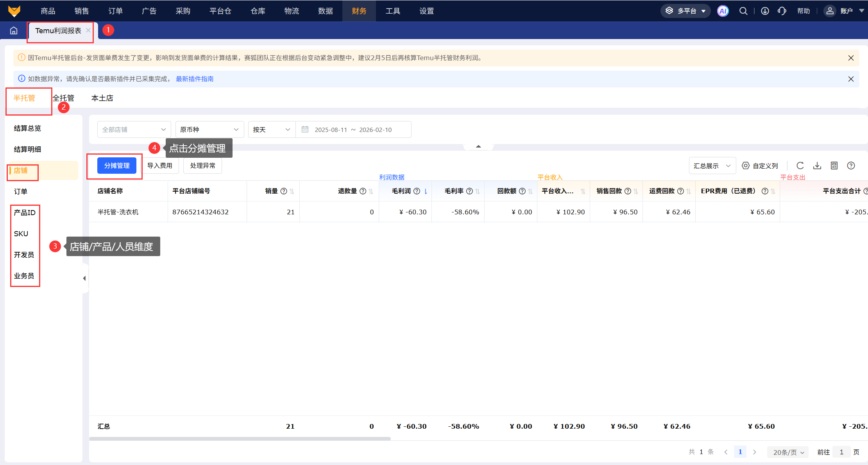Open the 汇总展示 display dropdown
This screenshot has height=465, width=868.
pos(712,166)
